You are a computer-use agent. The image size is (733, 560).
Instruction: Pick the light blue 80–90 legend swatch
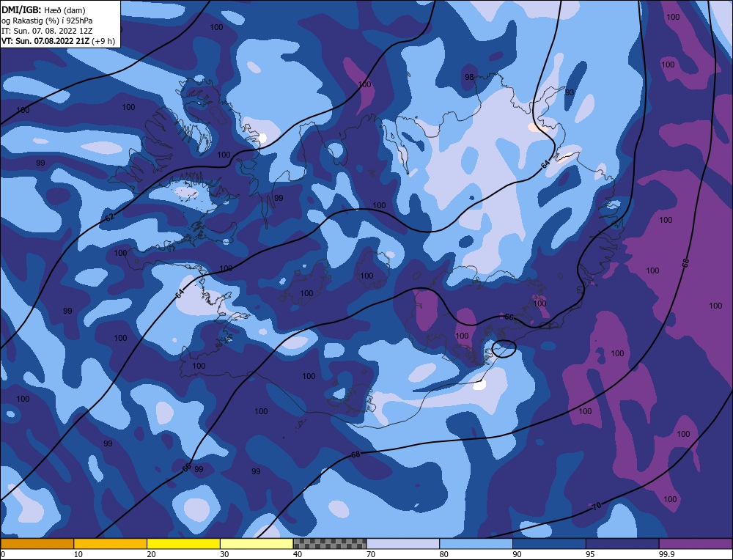pos(476,544)
